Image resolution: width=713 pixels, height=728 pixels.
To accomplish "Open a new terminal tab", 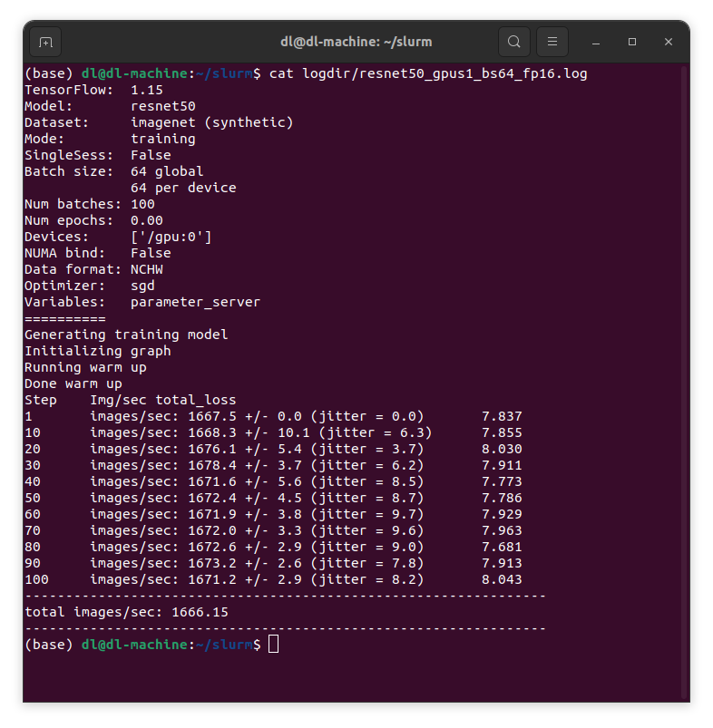I will click(45, 43).
